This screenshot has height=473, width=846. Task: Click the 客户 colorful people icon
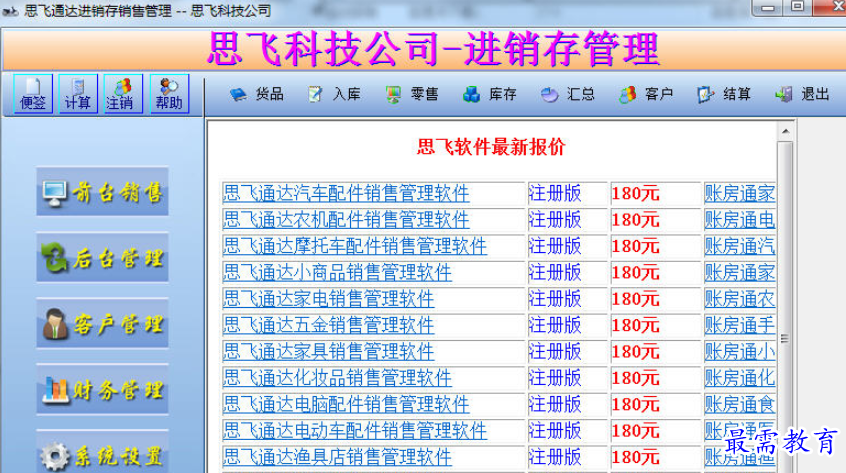pos(627,95)
